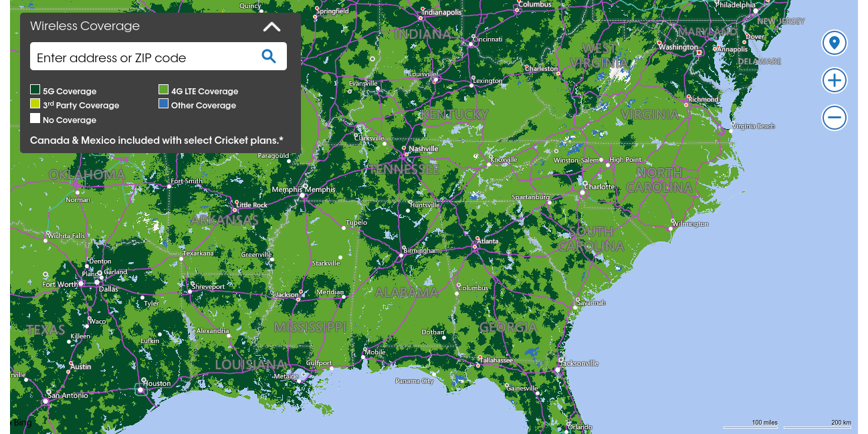This screenshot has width=868, height=434.
Task: Click the magnifier search icon
Action: (x=269, y=57)
